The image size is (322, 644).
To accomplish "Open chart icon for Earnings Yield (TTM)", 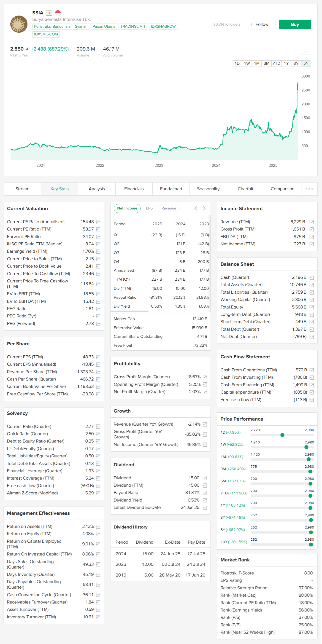I will (98, 252).
